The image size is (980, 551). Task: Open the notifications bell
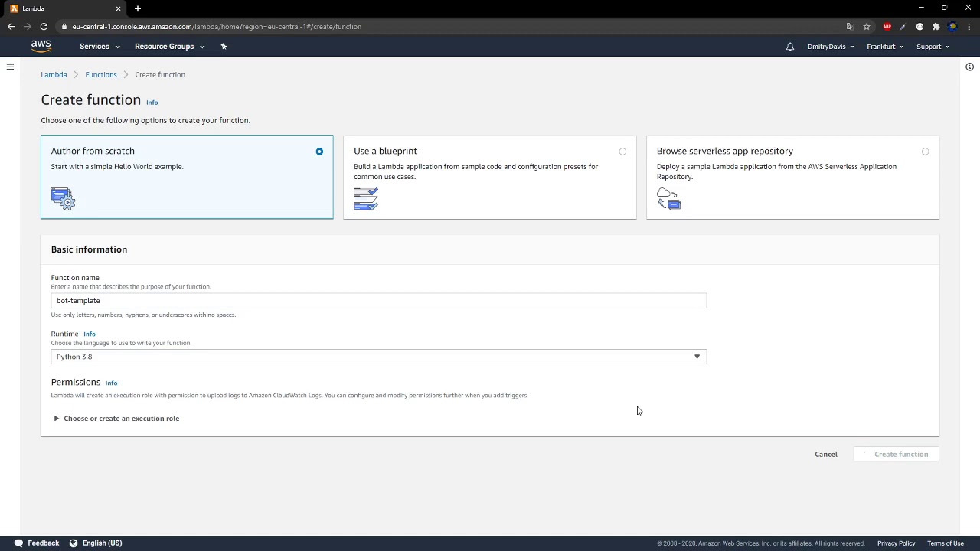point(789,47)
